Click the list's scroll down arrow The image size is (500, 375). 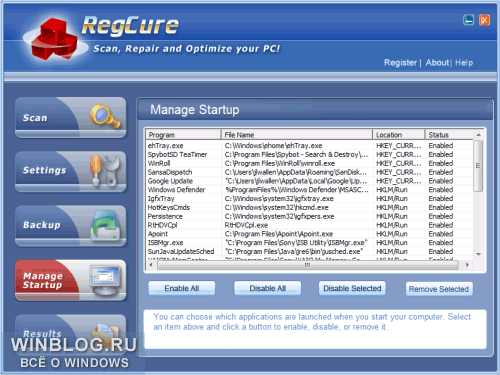(x=478, y=254)
